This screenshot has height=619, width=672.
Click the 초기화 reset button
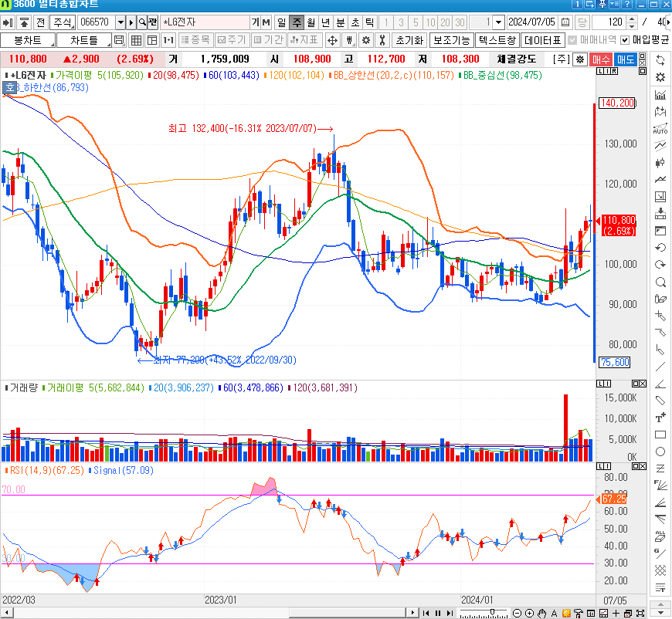tap(409, 40)
